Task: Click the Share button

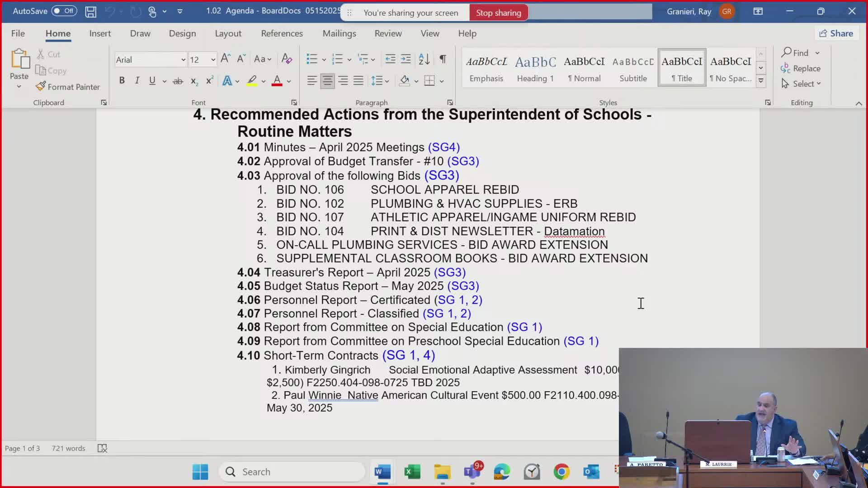Action: [836, 33]
